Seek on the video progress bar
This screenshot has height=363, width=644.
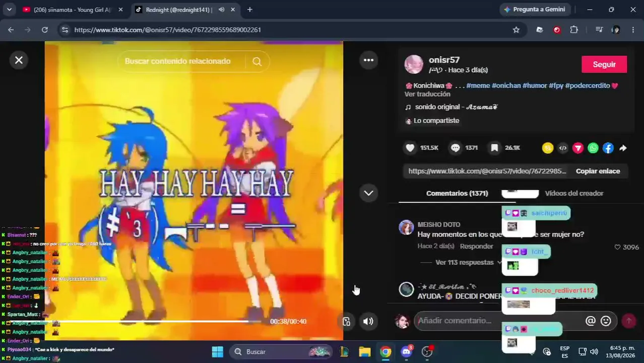pyautogui.click(x=156, y=321)
